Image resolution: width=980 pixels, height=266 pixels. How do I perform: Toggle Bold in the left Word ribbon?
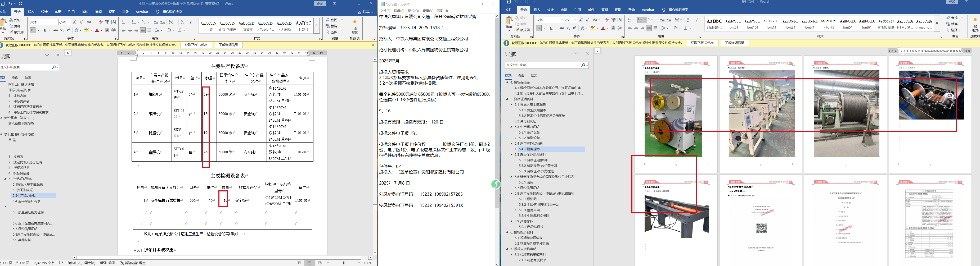point(32,30)
